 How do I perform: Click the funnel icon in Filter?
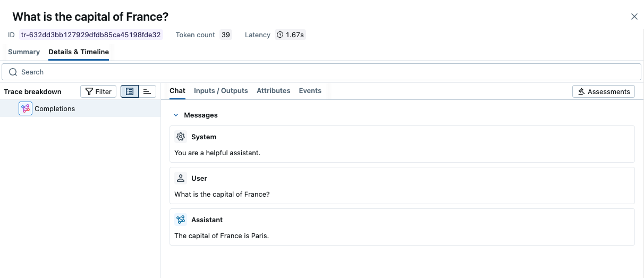[x=89, y=91]
